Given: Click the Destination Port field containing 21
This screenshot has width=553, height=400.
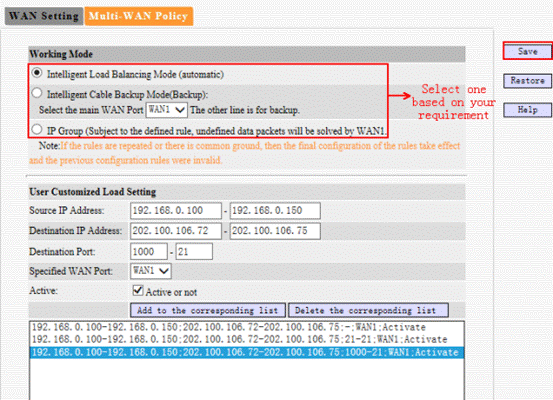Looking at the screenshot, I should click(x=194, y=251).
